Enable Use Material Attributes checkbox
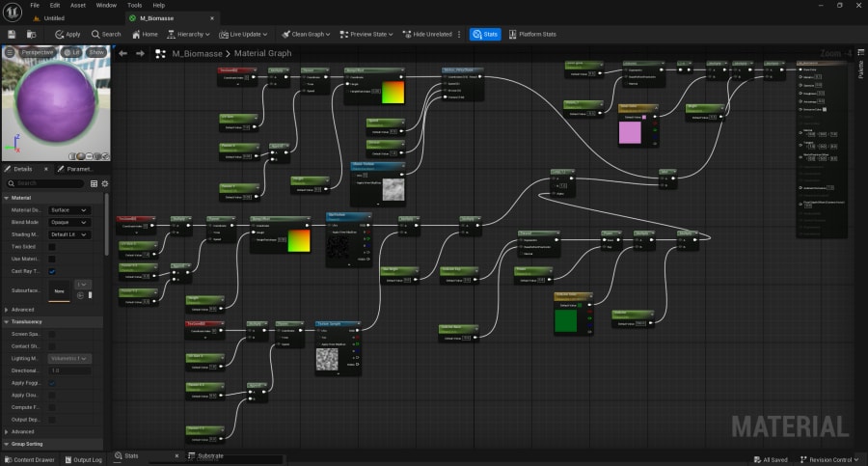The width and height of the screenshot is (868, 466). 51,259
